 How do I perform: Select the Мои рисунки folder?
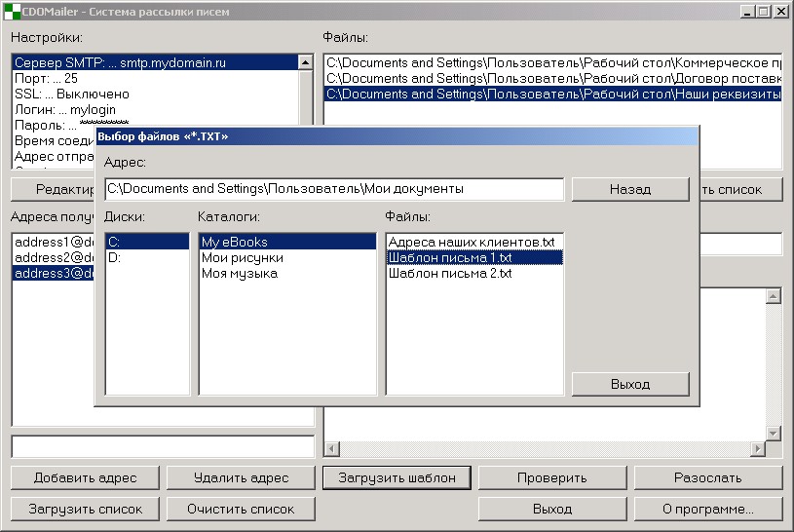pos(287,257)
